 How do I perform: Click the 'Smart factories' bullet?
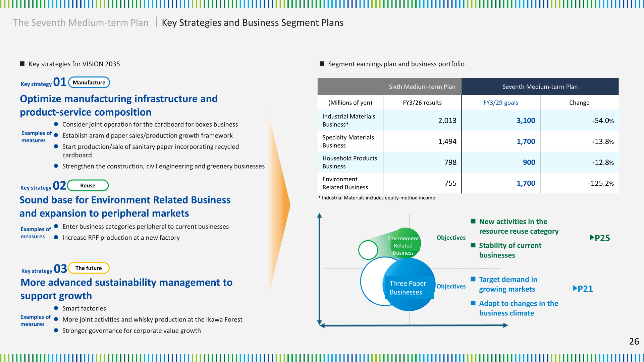(x=84, y=308)
